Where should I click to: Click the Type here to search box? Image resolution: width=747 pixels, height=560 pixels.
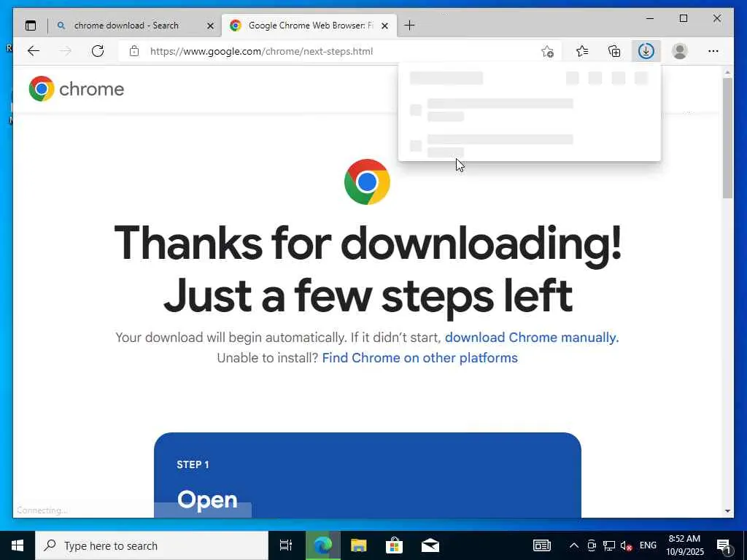[152, 545]
